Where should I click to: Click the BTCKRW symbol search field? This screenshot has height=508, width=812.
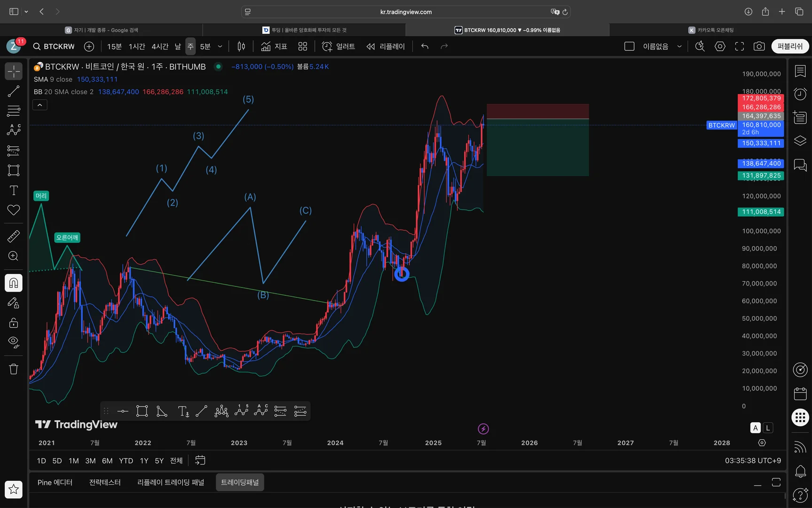(x=54, y=46)
